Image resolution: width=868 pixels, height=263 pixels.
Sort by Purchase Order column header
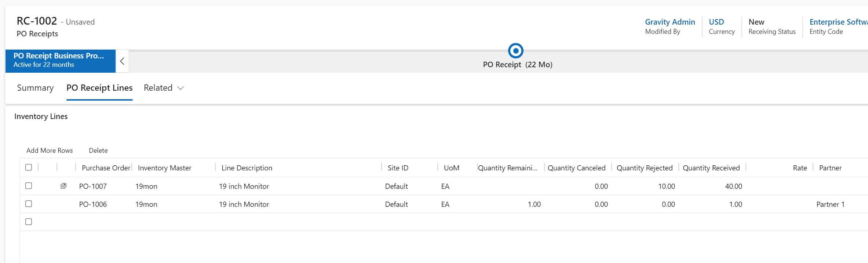click(x=106, y=168)
